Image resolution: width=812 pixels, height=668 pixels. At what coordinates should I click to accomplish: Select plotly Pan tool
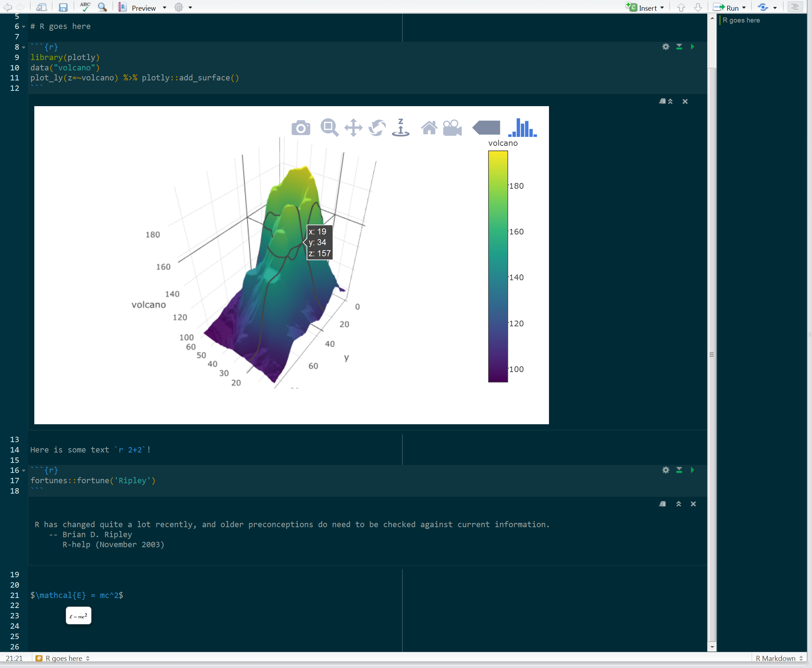click(x=353, y=128)
